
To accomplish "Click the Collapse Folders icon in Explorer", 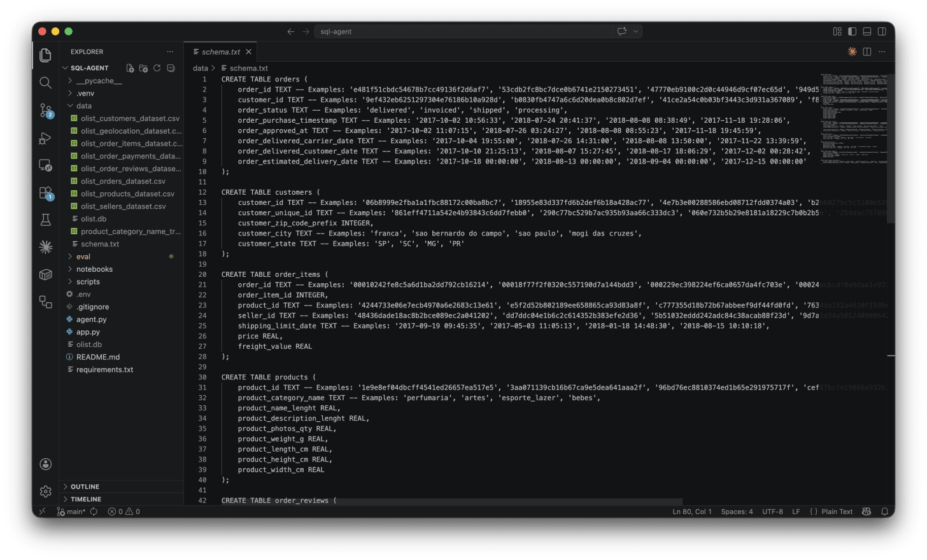I will [x=170, y=67].
